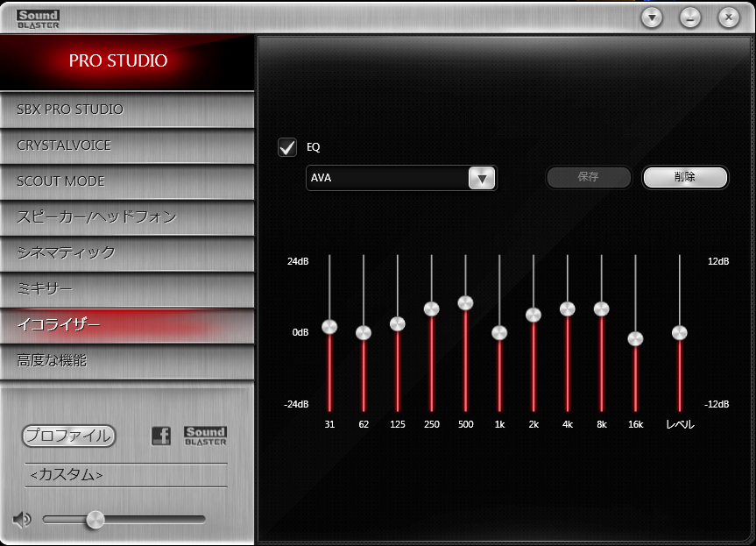Click the 16k band slider knob

click(635, 338)
